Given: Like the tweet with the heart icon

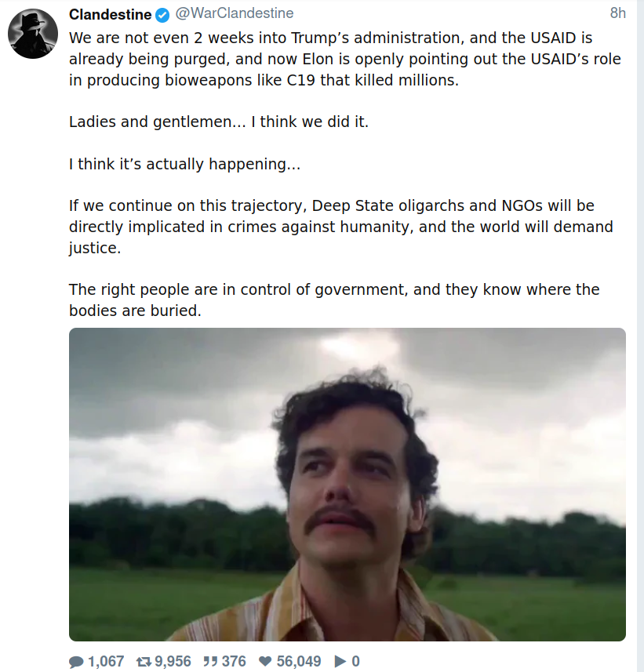Looking at the screenshot, I should point(265,662).
